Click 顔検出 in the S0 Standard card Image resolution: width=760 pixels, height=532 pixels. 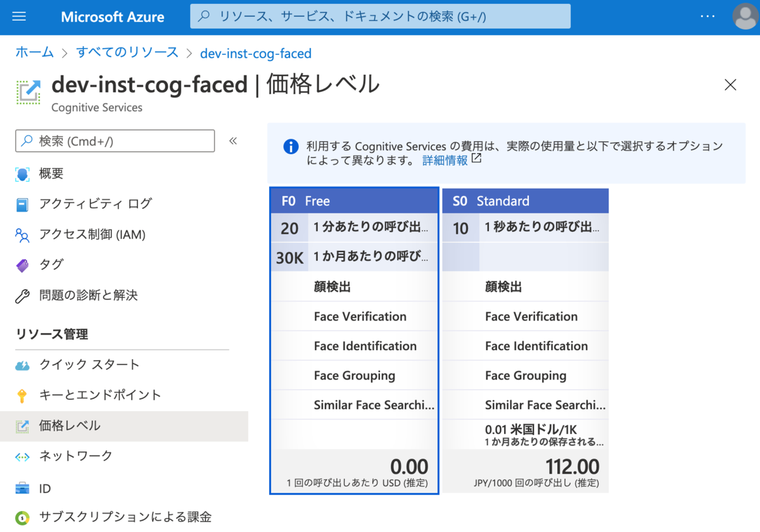coord(503,287)
